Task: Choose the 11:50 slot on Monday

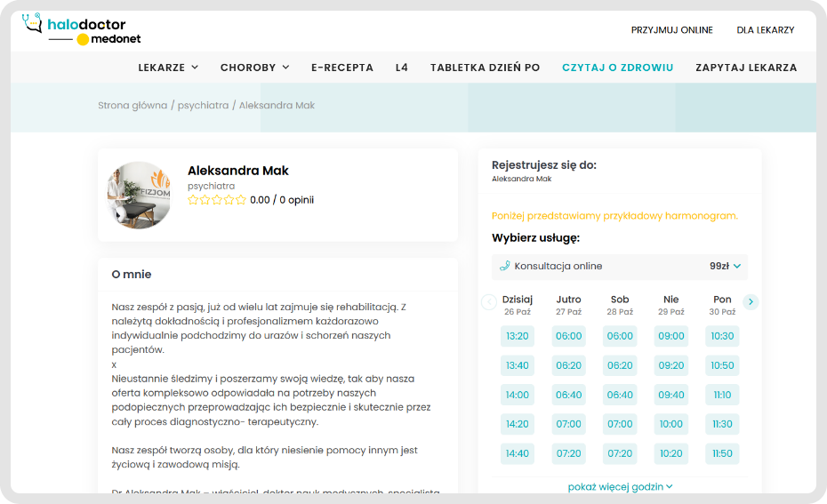Action: [722, 453]
